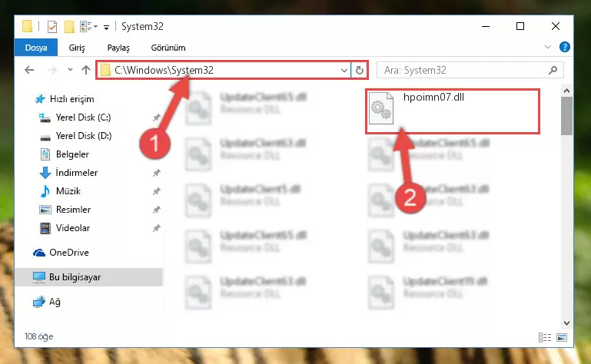Open recent locations dropdown arrow

pyautogui.click(x=70, y=70)
